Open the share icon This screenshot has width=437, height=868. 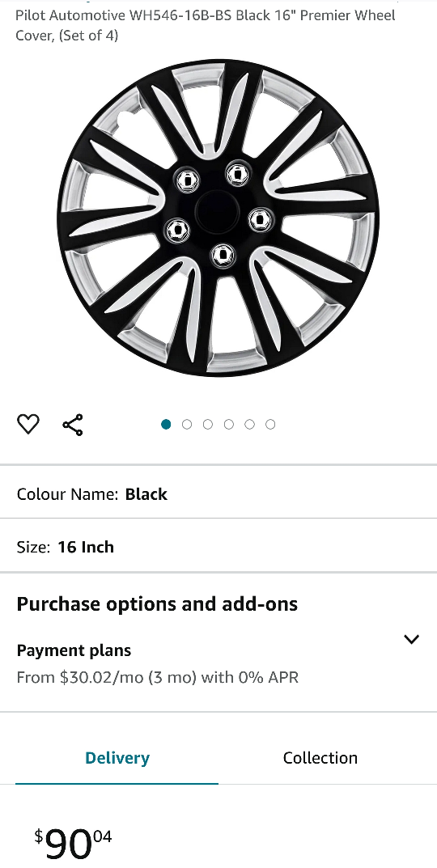click(73, 425)
